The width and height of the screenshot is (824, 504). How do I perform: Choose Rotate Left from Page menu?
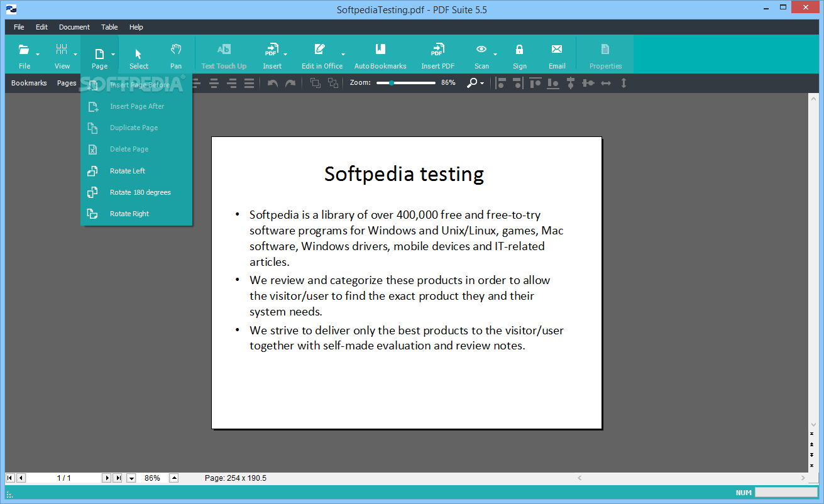[136, 171]
